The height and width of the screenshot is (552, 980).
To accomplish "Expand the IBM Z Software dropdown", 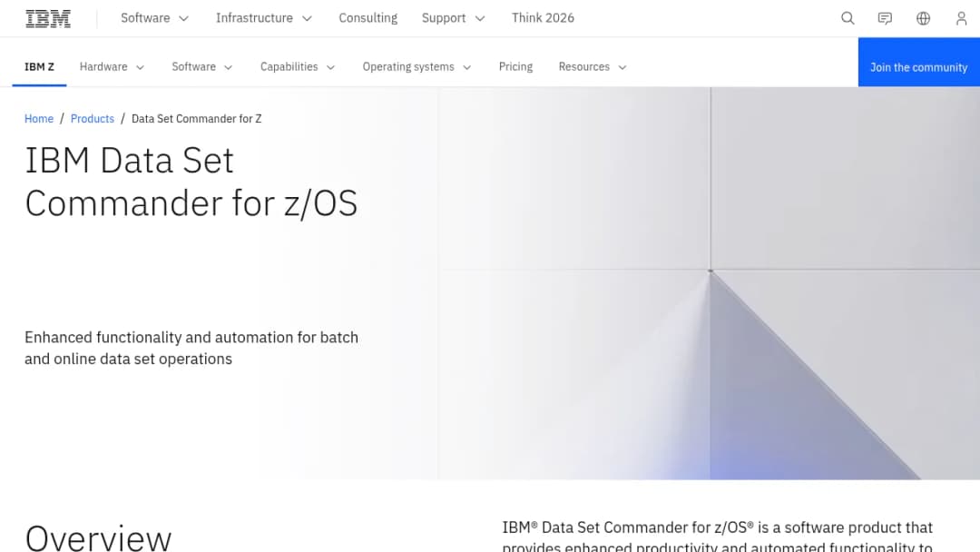I will click(201, 67).
